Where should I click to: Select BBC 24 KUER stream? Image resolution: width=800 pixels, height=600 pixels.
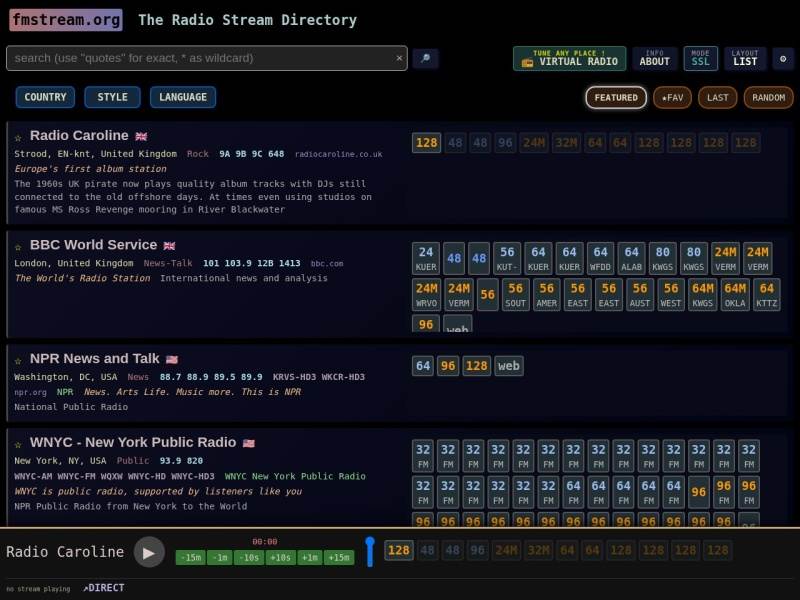click(426, 258)
